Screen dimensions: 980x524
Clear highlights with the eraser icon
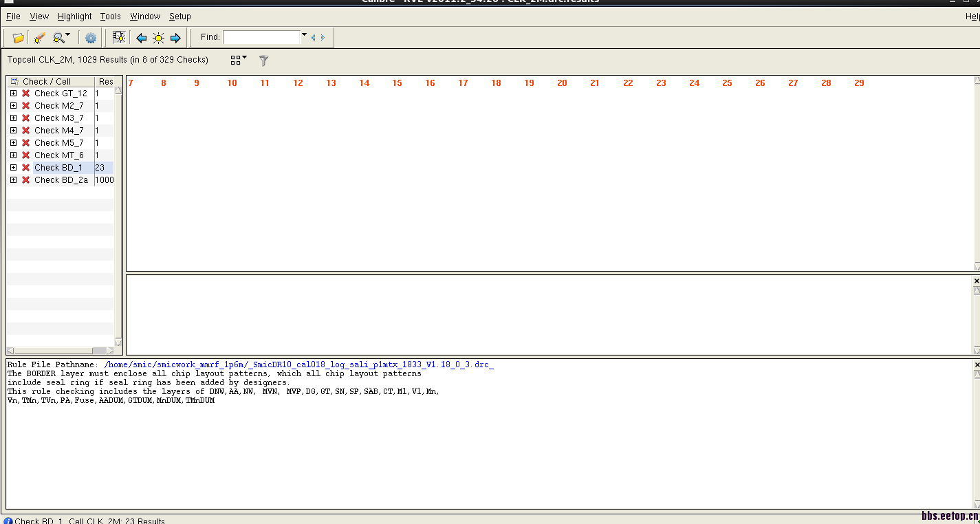point(39,38)
